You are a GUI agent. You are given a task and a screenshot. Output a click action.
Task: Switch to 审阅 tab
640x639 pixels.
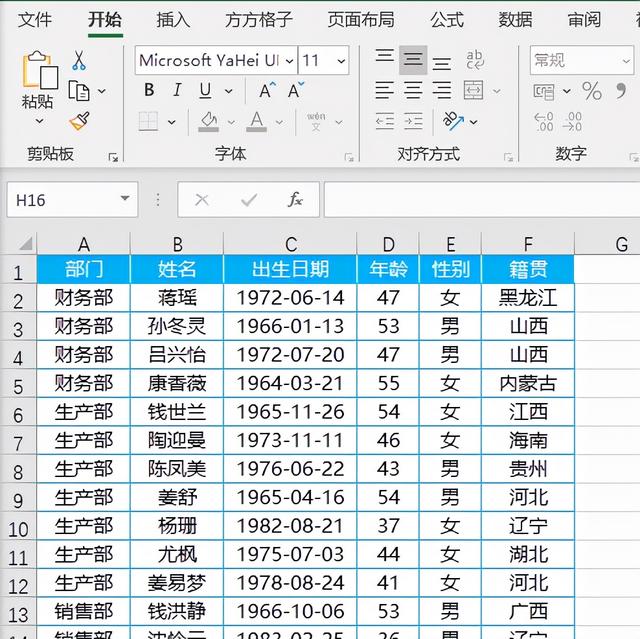click(x=584, y=20)
